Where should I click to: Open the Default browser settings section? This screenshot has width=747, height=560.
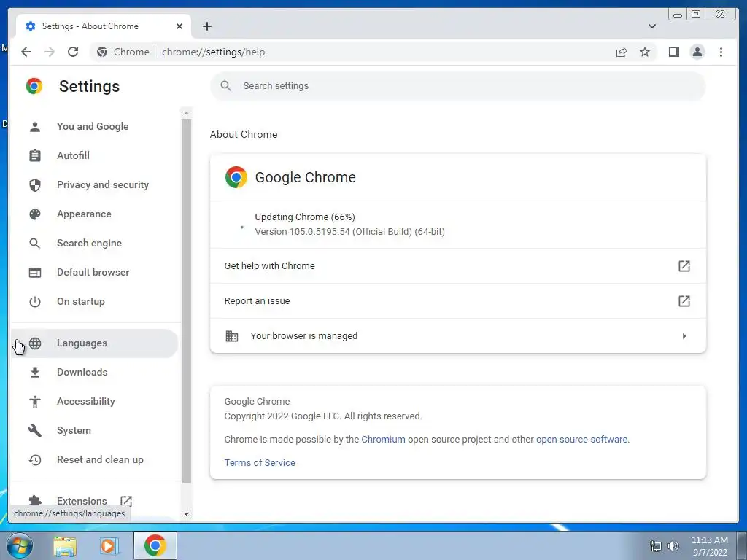(x=94, y=273)
